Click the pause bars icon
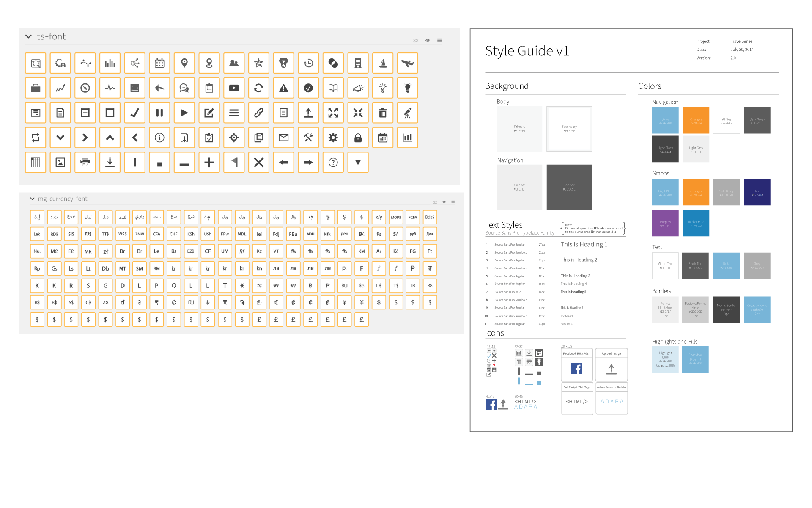Screen dimensions: 812x508 coord(159,113)
